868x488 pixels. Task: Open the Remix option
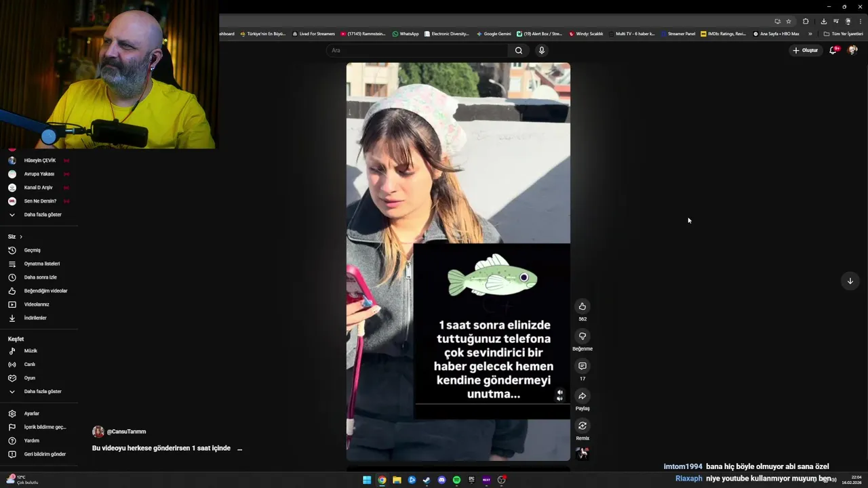point(582,426)
